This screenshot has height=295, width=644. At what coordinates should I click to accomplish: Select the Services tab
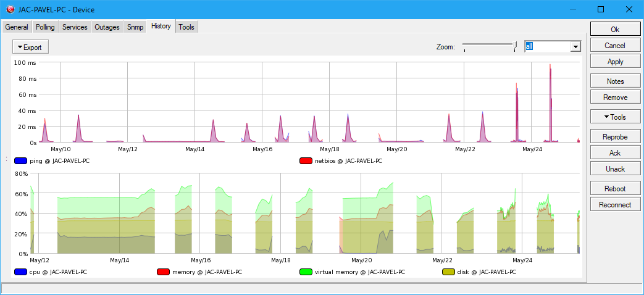[75, 27]
